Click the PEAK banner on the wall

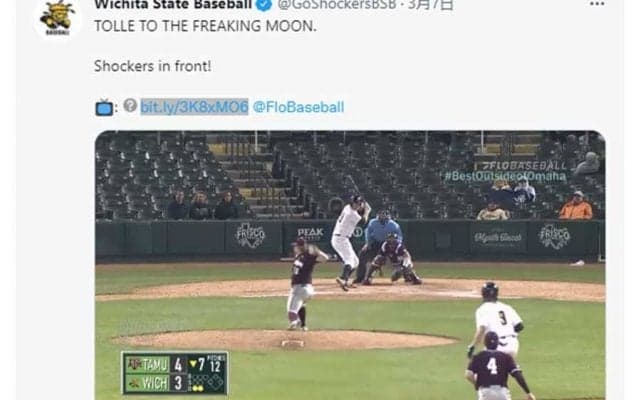(310, 234)
